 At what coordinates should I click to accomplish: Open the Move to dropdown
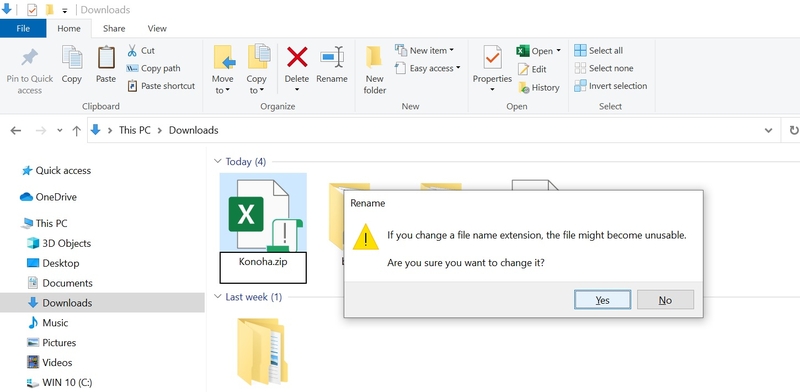(222, 70)
